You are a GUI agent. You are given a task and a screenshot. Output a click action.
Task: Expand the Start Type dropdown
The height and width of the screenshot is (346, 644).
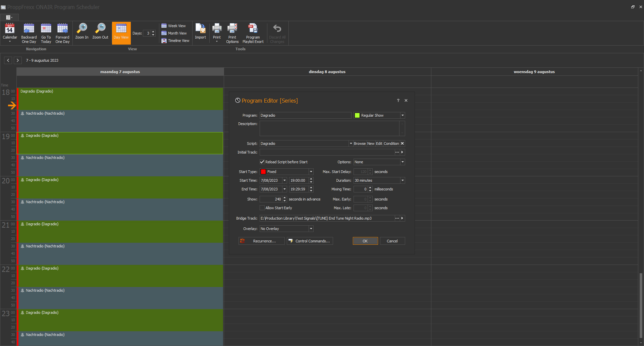311,172
